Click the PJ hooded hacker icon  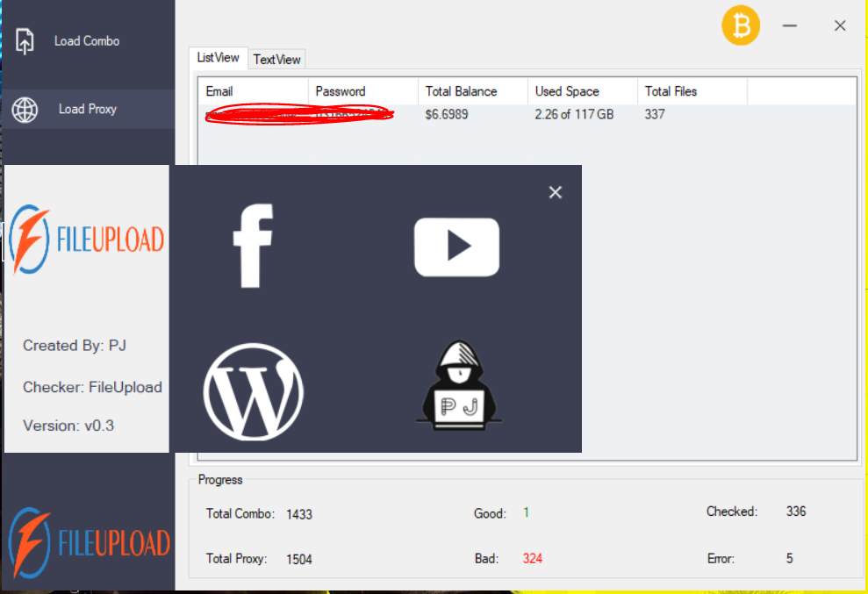tap(459, 385)
